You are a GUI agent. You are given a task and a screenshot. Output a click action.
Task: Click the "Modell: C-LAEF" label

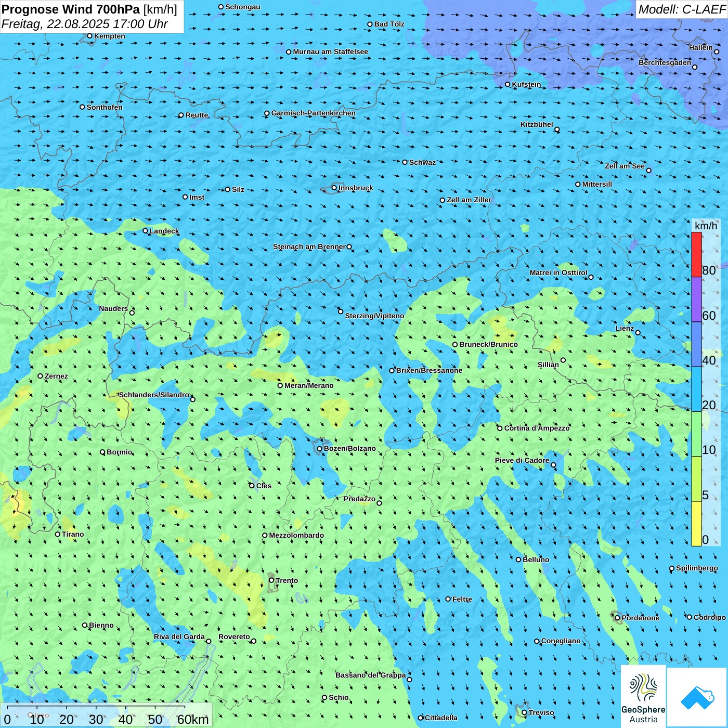click(682, 9)
